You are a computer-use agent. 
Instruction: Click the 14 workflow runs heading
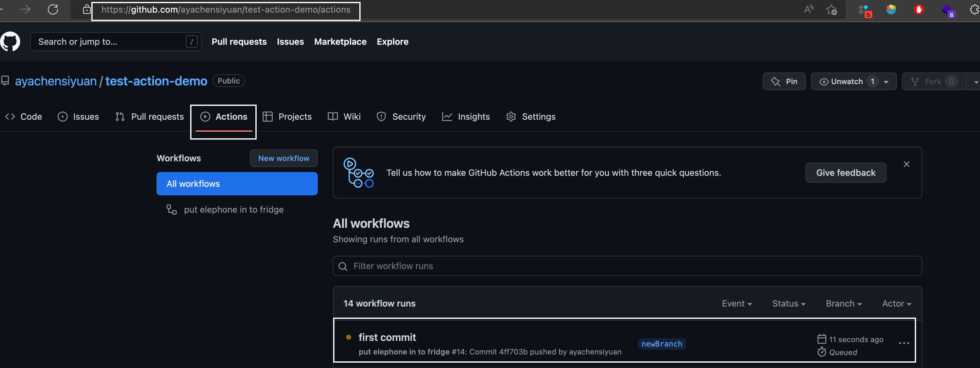click(x=379, y=303)
